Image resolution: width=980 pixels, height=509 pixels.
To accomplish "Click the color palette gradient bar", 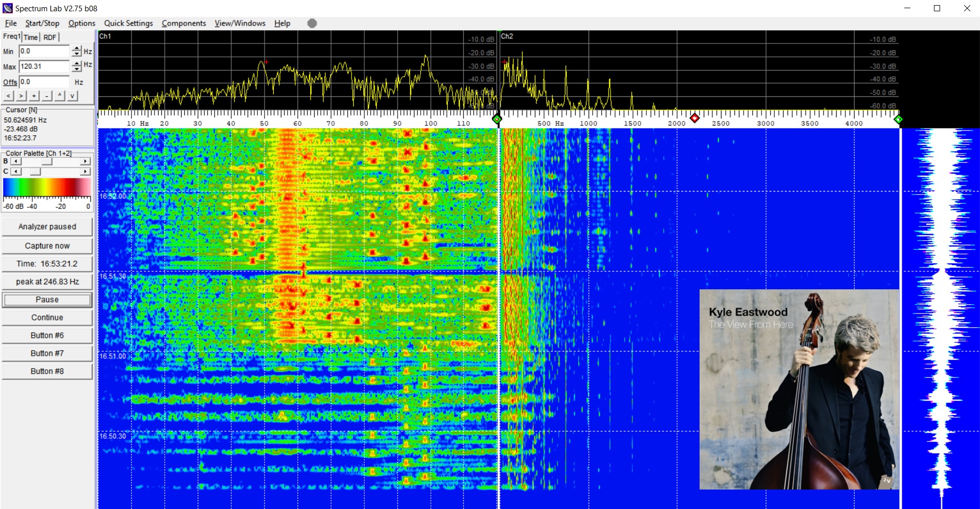I will [47, 187].
